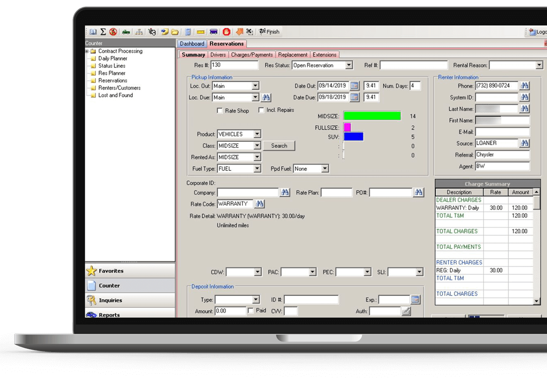The image size is (547, 392).
Task: Switch to the Dashboard tab
Action: pos(192,43)
